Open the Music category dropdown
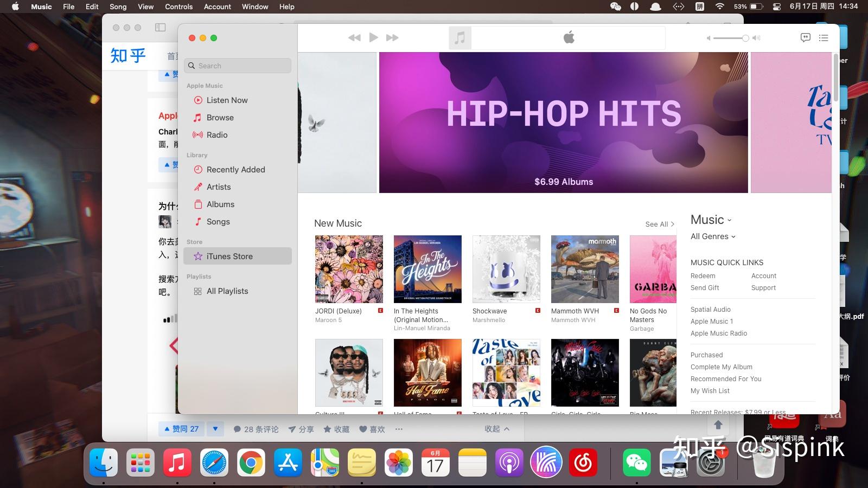Screen dimensions: 868x488 (x=711, y=220)
